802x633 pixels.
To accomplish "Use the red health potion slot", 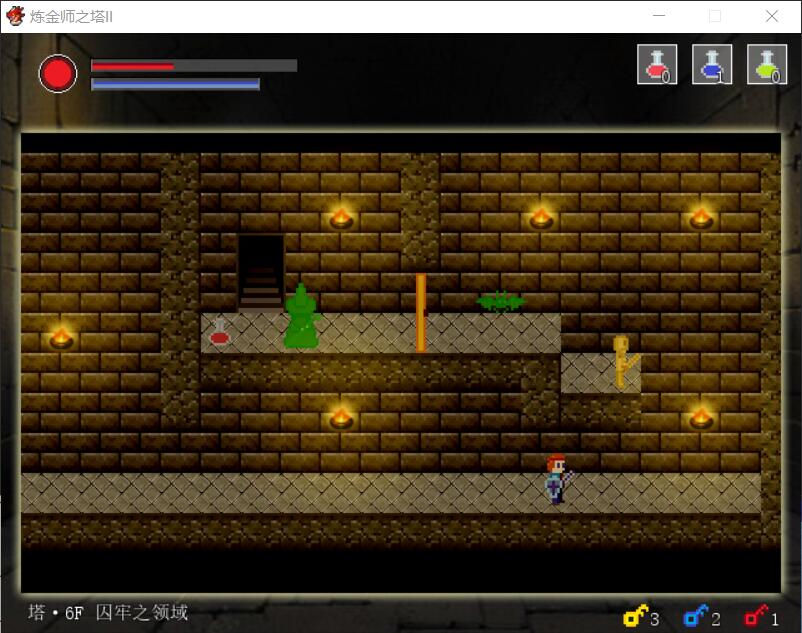I will pyautogui.click(x=657, y=64).
